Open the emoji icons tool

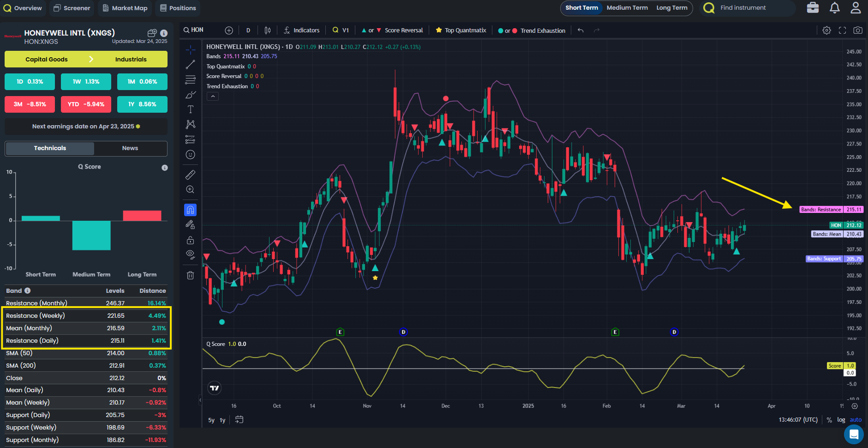click(x=190, y=155)
